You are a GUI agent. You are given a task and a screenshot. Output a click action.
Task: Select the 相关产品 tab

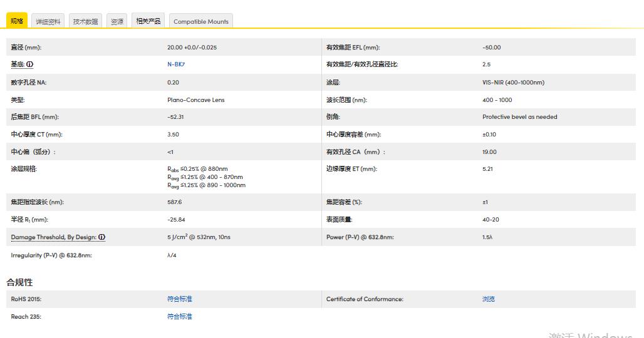(x=148, y=21)
